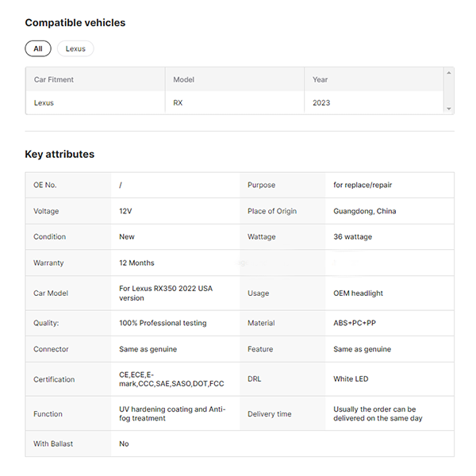Click the 12V voltage value

pyautogui.click(x=127, y=211)
